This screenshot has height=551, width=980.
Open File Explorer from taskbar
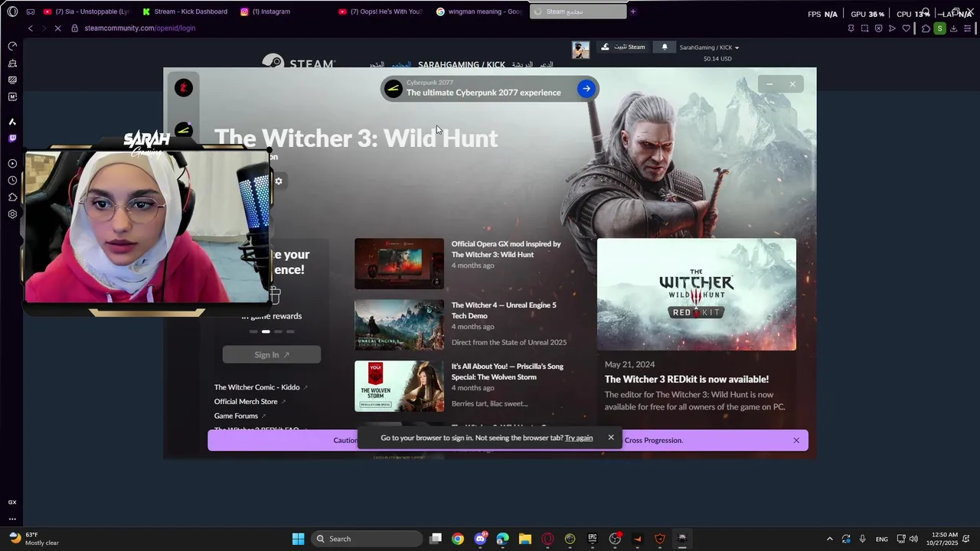[525, 539]
